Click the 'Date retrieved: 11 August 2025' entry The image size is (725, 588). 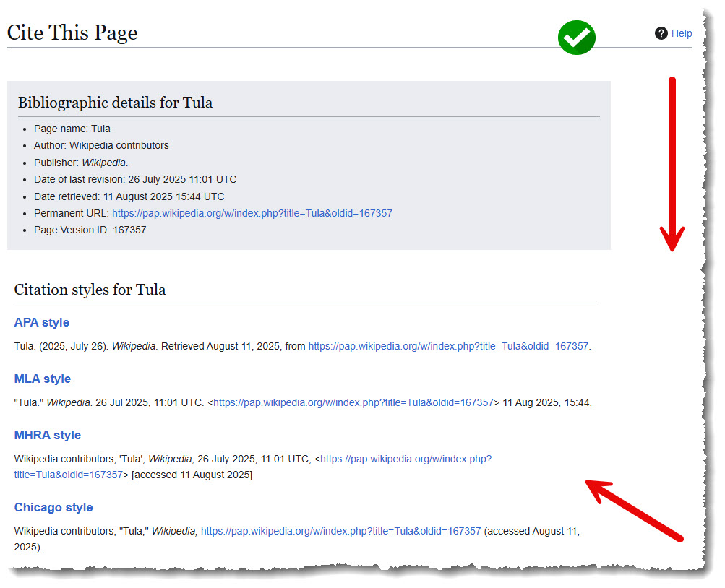point(129,196)
